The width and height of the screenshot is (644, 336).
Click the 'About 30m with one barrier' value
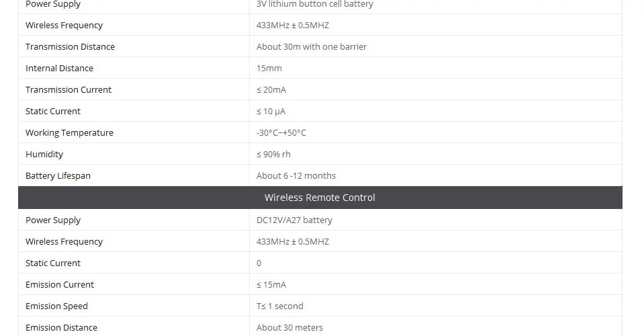(x=312, y=47)
